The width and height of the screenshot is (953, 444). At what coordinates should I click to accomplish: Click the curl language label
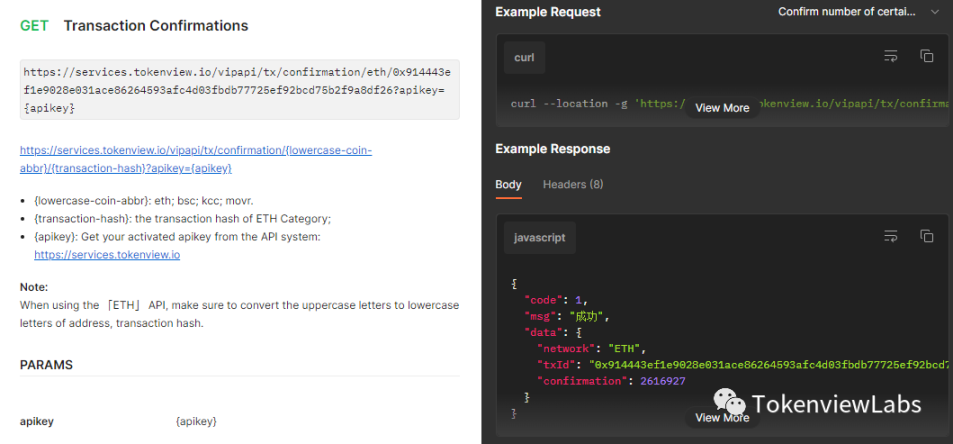(x=524, y=58)
